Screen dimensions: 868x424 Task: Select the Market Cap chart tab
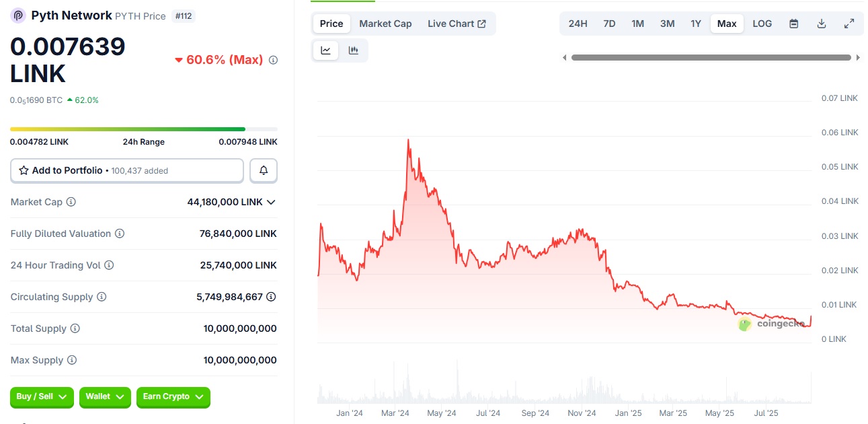(385, 24)
